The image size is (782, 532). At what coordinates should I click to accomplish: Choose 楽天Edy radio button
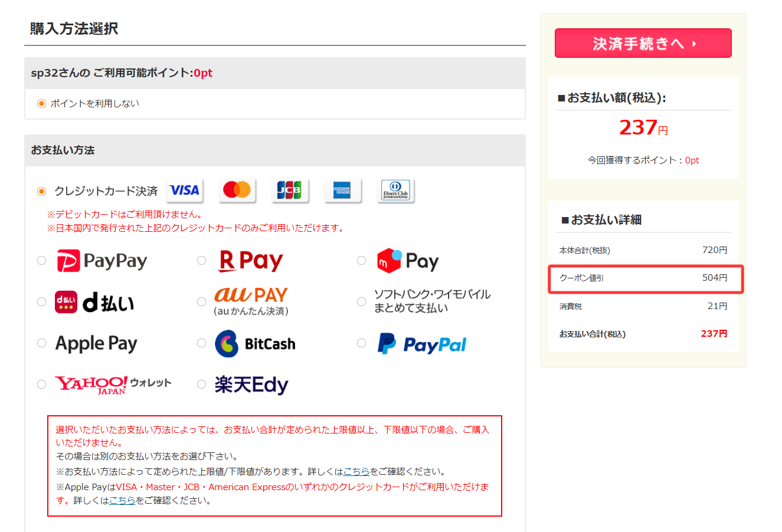tap(201, 385)
